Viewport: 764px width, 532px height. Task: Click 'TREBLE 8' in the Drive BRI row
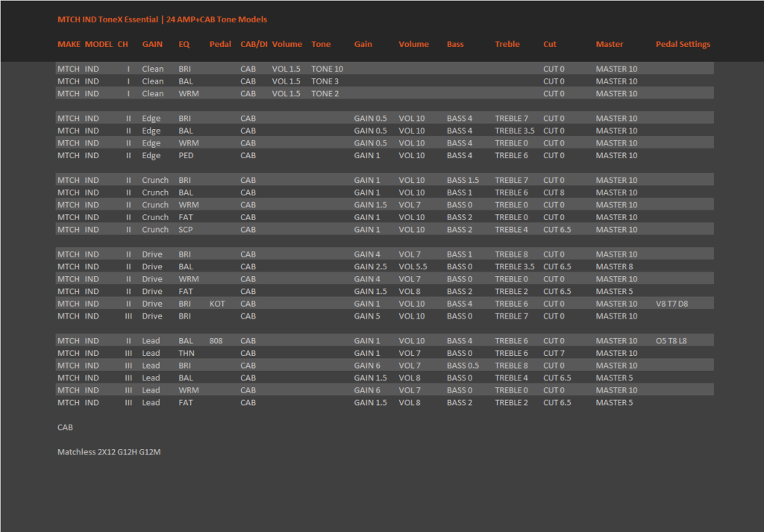pyautogui.click(x=511, y=254)
